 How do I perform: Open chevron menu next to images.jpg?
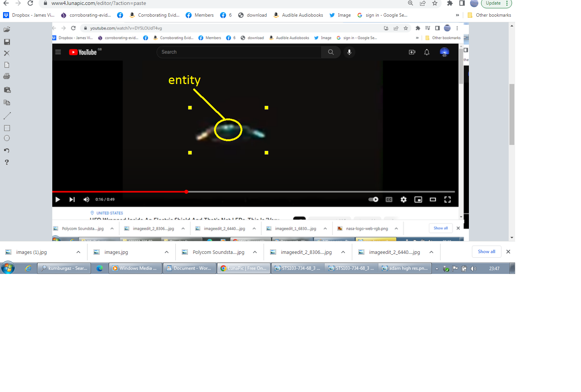point(167,252)
